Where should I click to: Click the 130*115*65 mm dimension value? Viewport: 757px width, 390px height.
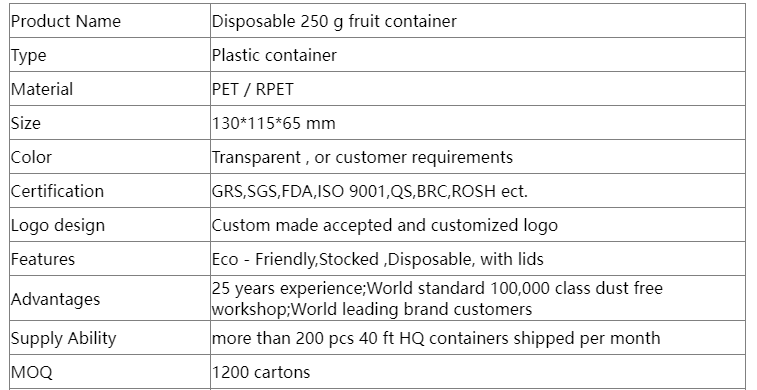[273, 123]
